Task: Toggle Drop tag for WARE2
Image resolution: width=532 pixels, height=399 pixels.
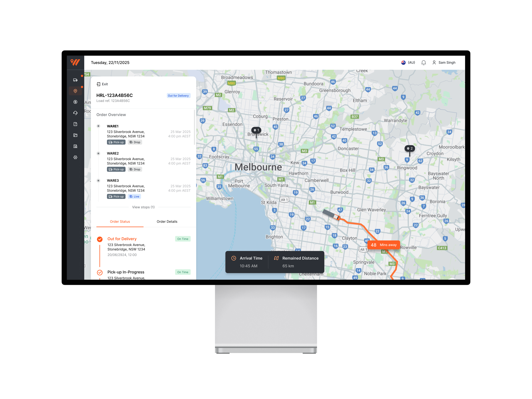Action: click(x=135, y=169)
